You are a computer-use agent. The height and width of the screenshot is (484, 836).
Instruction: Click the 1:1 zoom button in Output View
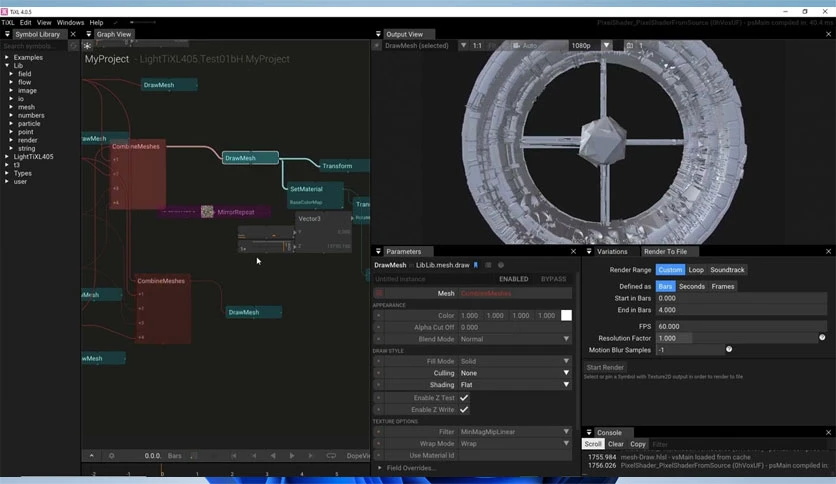(477, 46)
